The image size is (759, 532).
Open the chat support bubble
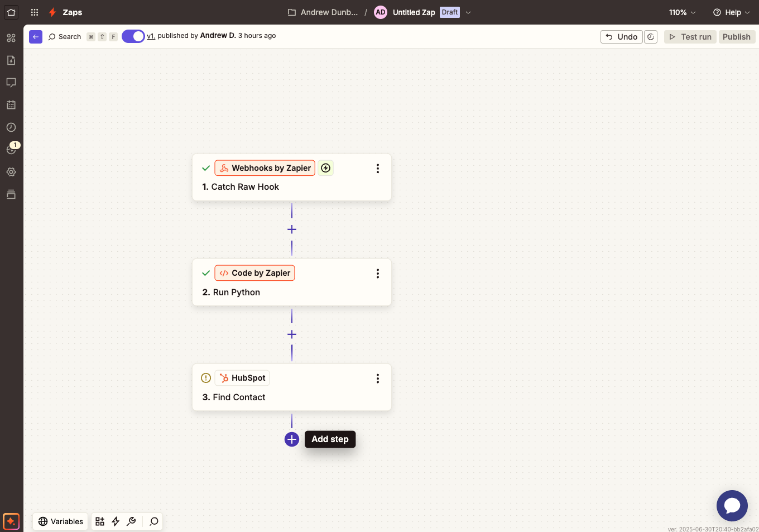pos(732,506)
